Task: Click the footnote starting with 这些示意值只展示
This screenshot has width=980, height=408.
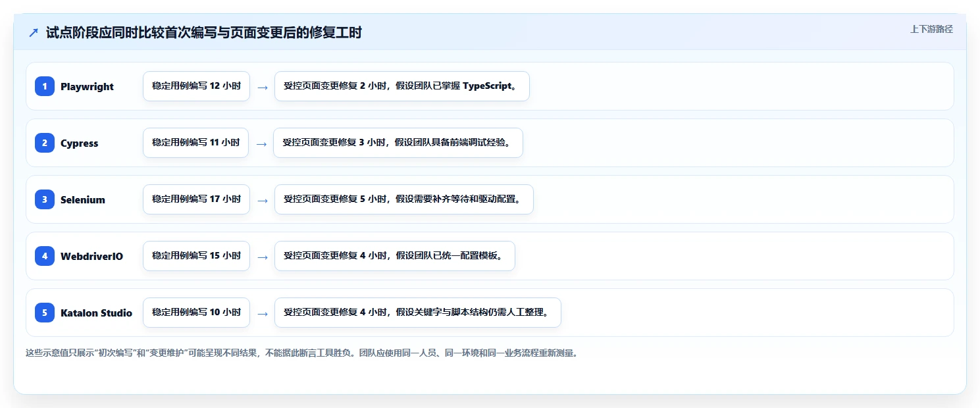Action: click(301, 353)
